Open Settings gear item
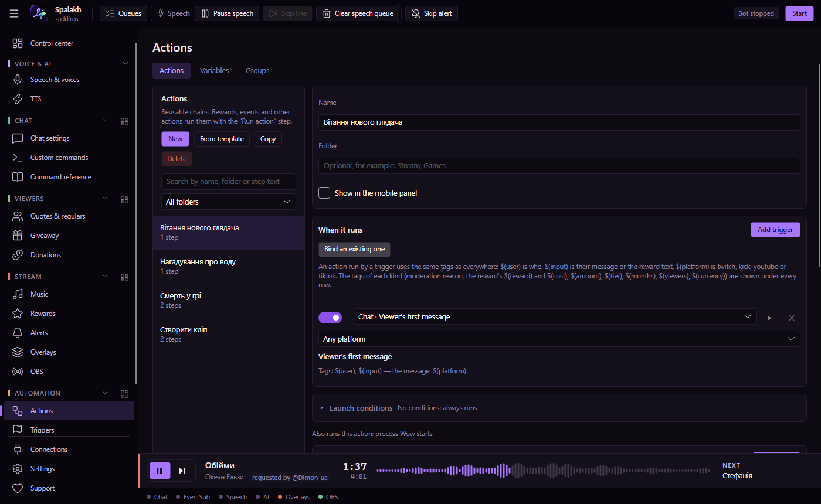The width and height of the screenshot is (821, 504). click(x=69, y=469)
